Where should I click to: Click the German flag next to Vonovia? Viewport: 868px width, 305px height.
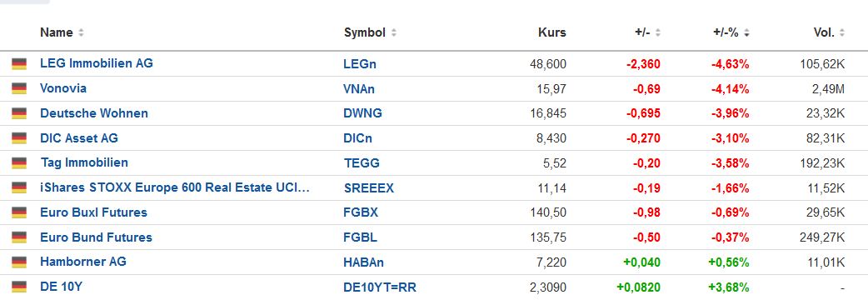pos(19,88)
